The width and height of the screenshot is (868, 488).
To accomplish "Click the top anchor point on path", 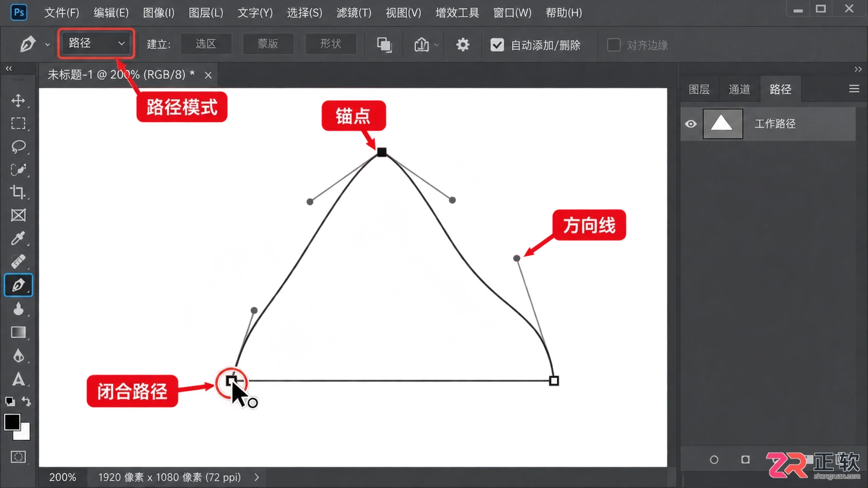I will click(382, 152).
